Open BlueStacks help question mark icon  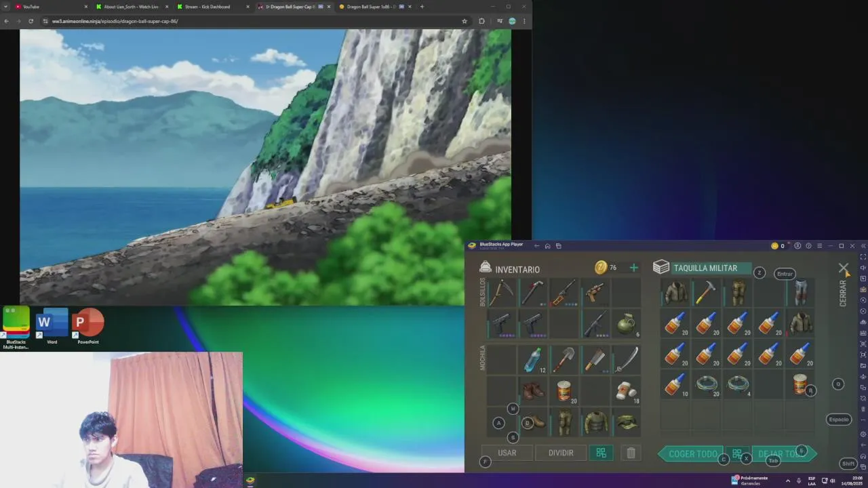point(808,245)
